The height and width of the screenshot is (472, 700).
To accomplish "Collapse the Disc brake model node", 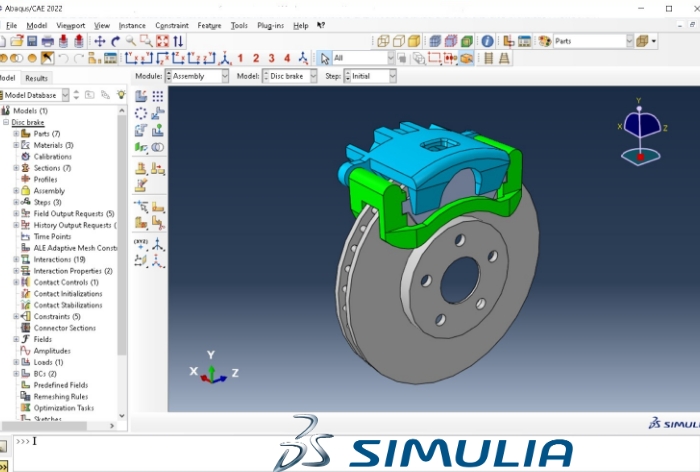I will (6, 122).
